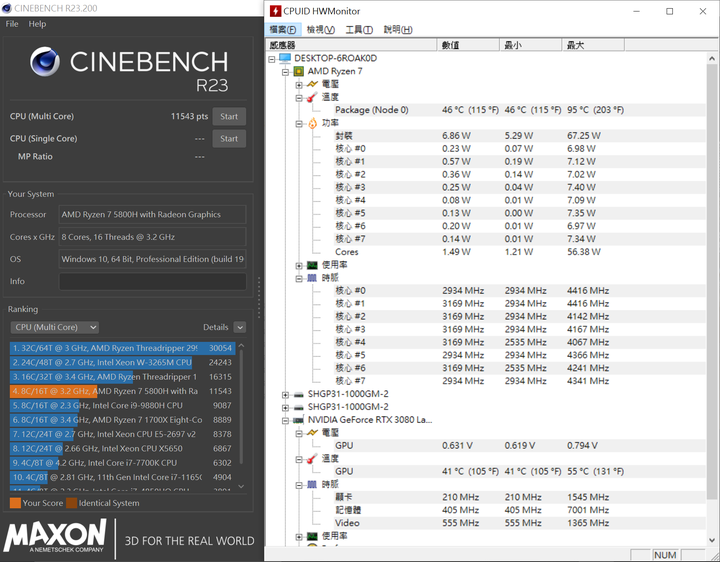The height and width of the screenshot is (562, 720).
Task: Click the CPU clocks icon
Action: pos(312,278)
